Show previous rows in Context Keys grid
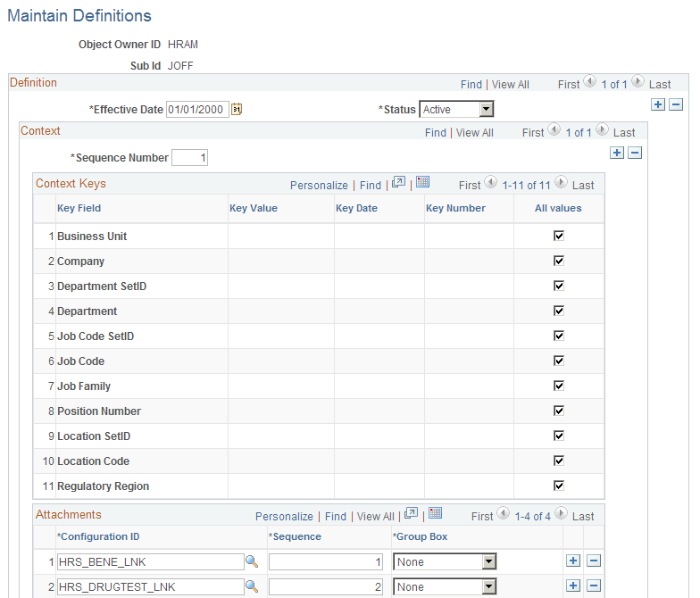Viewport: 700px width, 598px height. [491, 182]
